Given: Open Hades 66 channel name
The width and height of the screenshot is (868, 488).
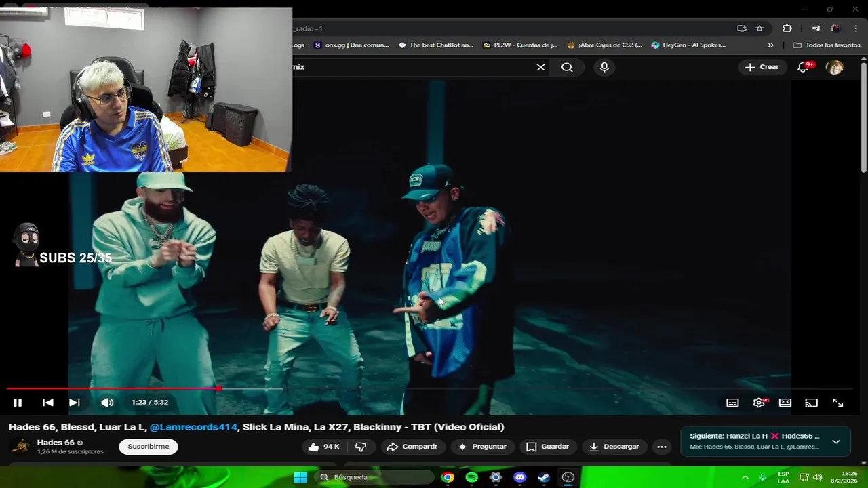Looking at the screenshot, I should coord(56,443).
